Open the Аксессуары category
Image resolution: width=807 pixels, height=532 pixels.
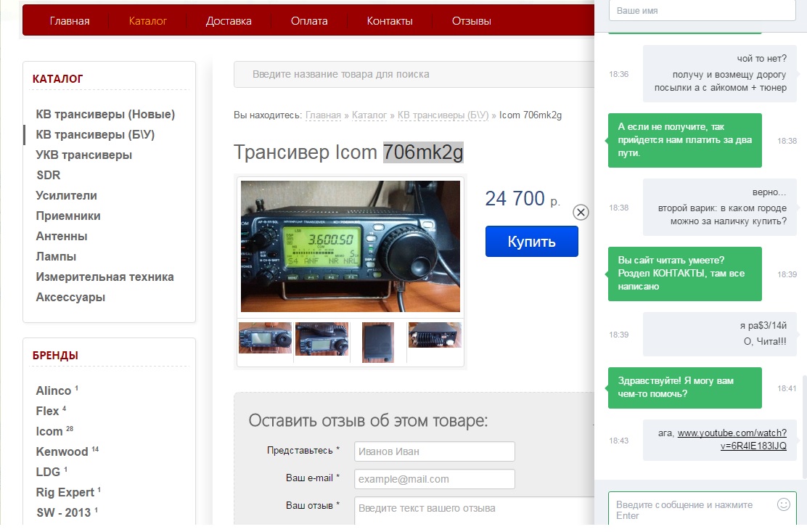70,298
